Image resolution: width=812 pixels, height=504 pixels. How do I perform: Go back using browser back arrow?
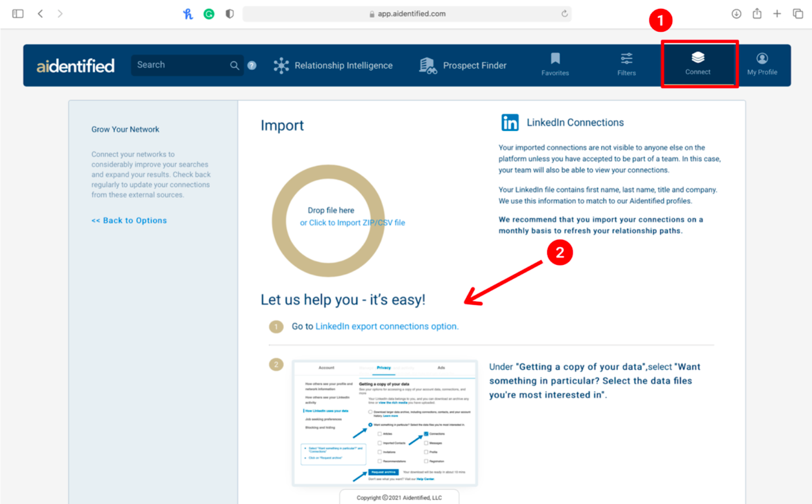coord(41,14)
